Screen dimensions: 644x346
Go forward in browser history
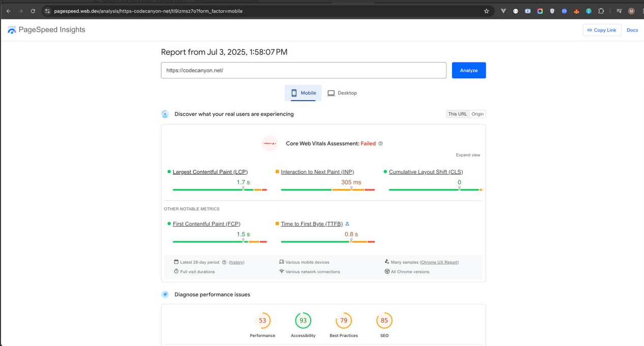click(20, 11)
